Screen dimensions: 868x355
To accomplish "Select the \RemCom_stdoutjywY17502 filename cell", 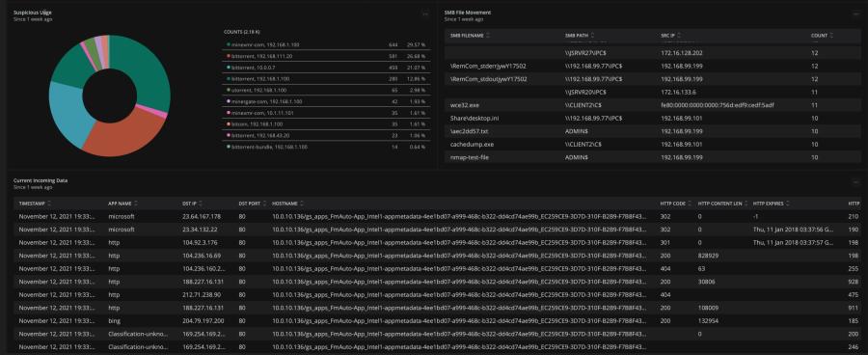I will pyautogui.click(x=489, y=79).
